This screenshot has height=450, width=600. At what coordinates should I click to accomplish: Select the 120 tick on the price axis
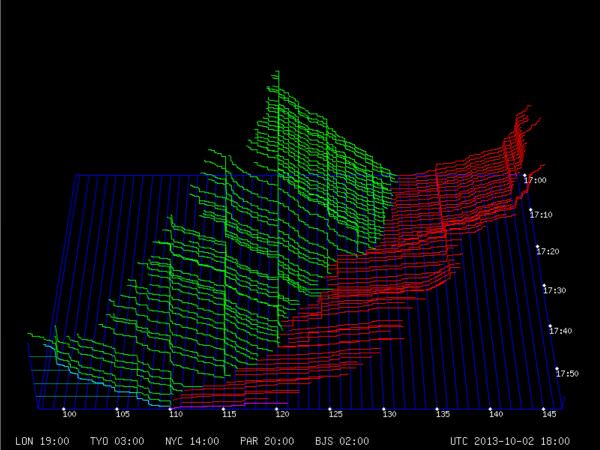[282, 414]
